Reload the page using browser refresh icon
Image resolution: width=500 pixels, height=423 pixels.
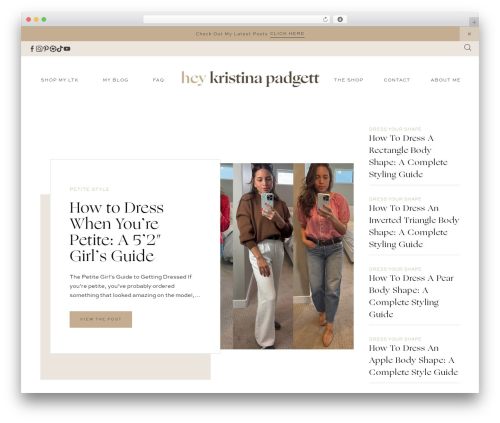click(x=325, y=20)
